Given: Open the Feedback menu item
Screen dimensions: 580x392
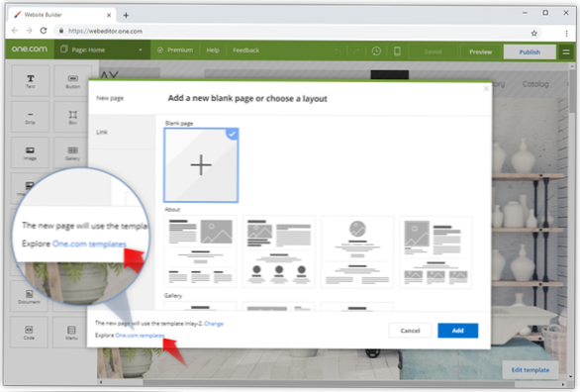Looking at the screenshot, I should coord(246,49).
